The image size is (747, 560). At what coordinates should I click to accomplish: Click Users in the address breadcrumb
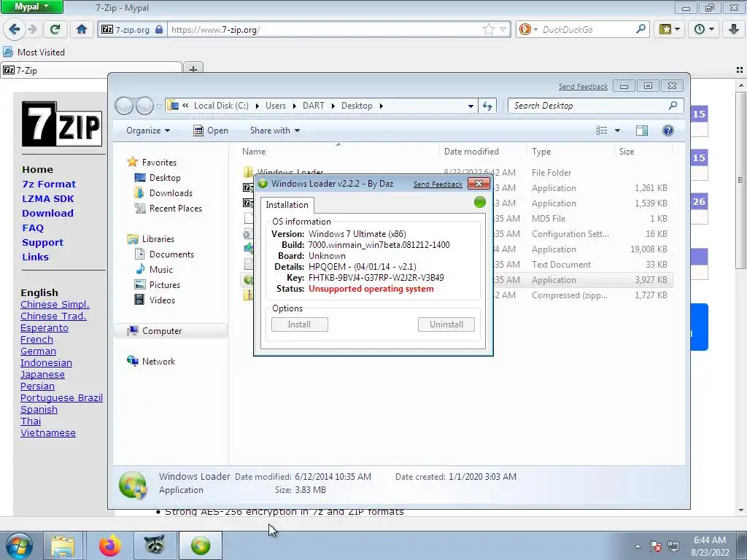tap(275, 106)
